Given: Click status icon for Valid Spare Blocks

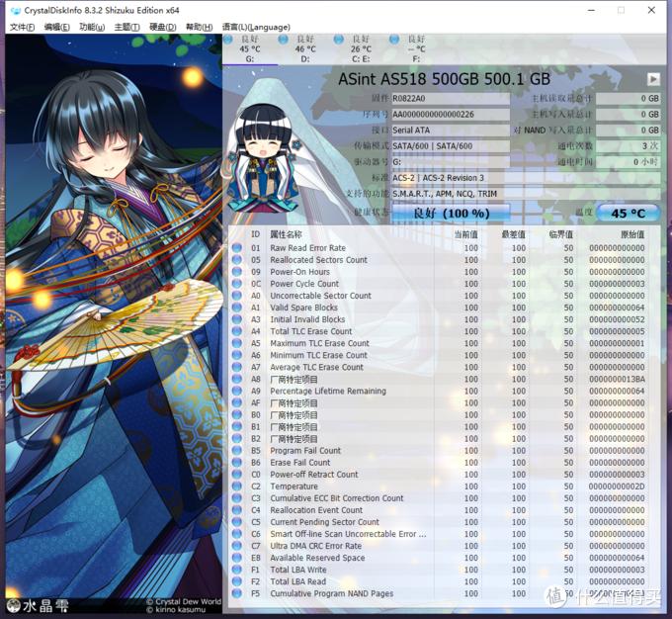Looking at the screenshot, I should [237, 308].
